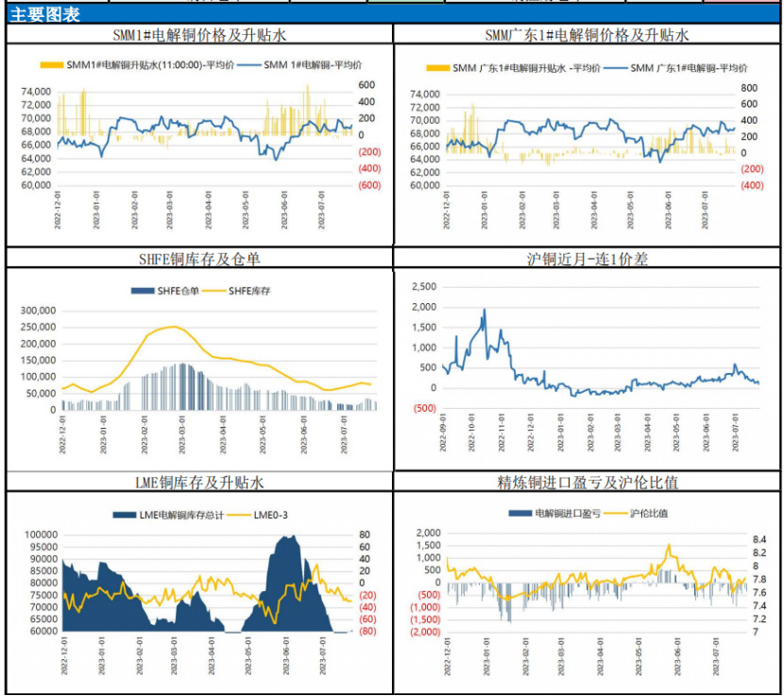Click the SHFE铜库存及仓单 chart title

coord(199,259)
